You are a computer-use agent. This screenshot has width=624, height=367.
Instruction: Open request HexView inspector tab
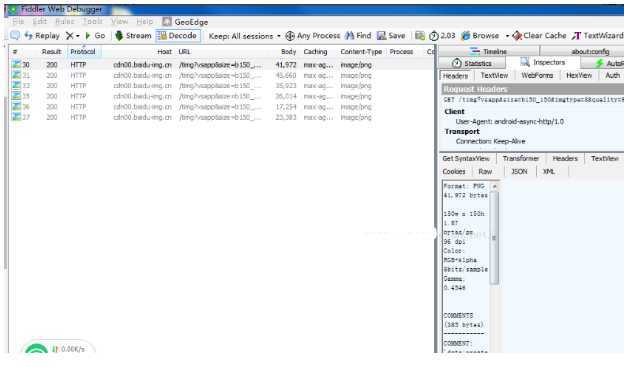pos(579,76)
